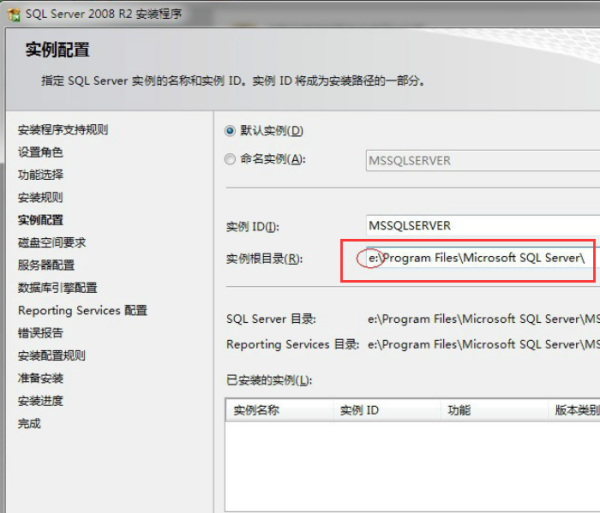Select the 命名实例(A) radio button
The image size is (600, 513).
coord(230,159)
